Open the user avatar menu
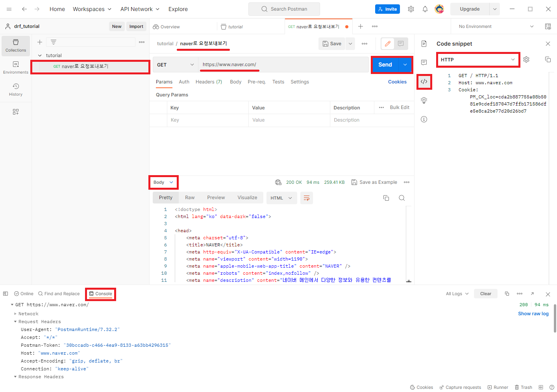 (439, 9)
